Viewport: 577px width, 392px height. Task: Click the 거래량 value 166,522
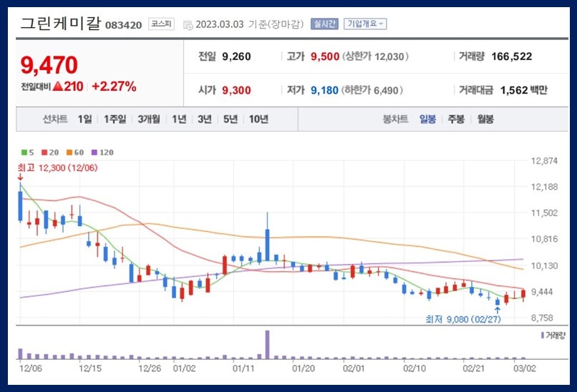[x=512, y=57]
